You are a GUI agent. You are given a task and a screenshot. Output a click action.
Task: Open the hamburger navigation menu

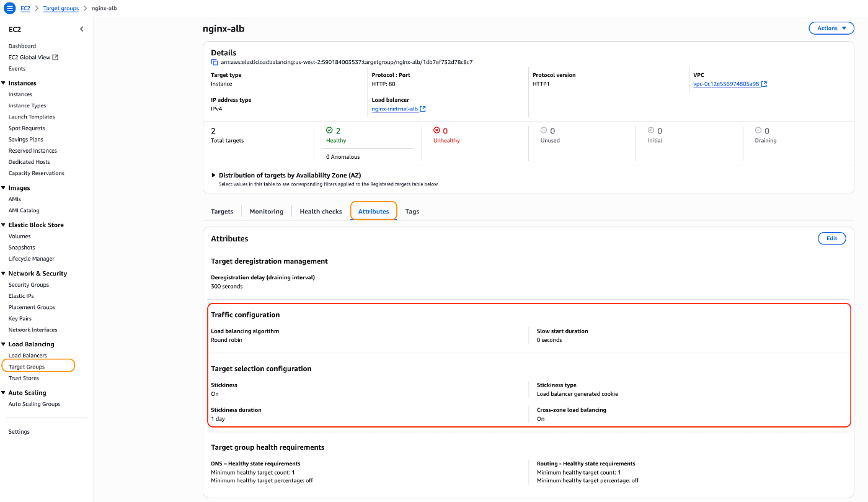(9, 8)
